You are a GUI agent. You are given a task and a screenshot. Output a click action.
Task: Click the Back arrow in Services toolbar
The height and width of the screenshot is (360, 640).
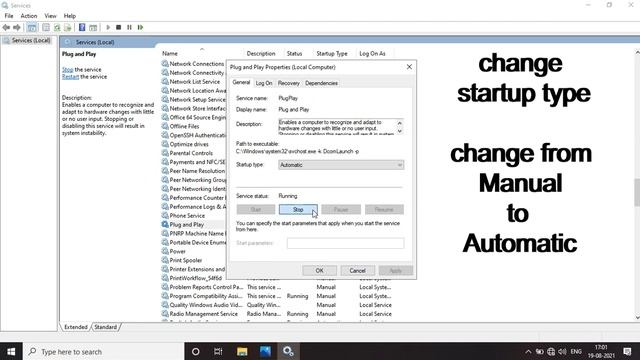[6, 27]
